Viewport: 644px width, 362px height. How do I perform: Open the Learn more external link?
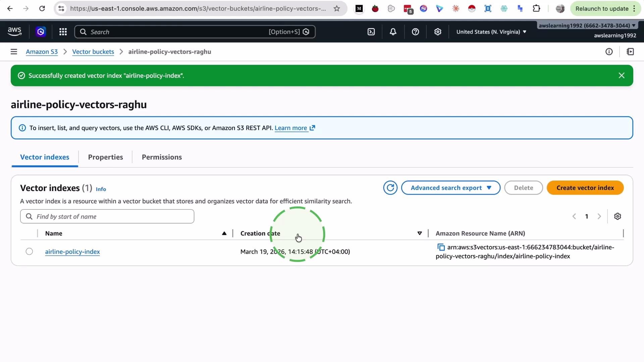click(x=295, y=128)
